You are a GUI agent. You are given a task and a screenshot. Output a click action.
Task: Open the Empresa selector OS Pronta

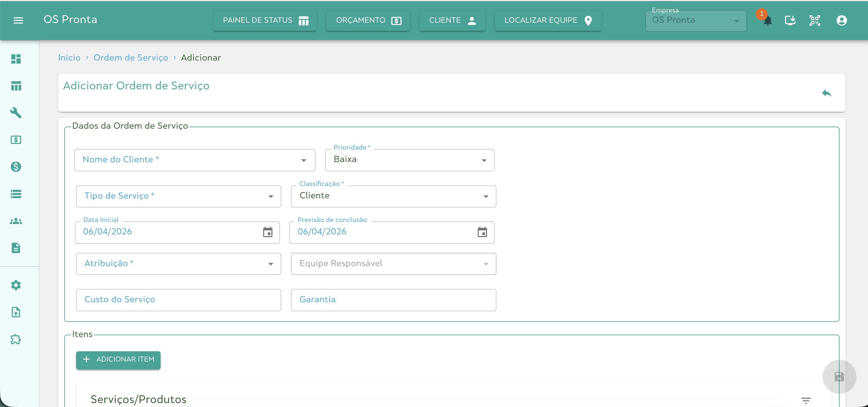click(696, 21)
